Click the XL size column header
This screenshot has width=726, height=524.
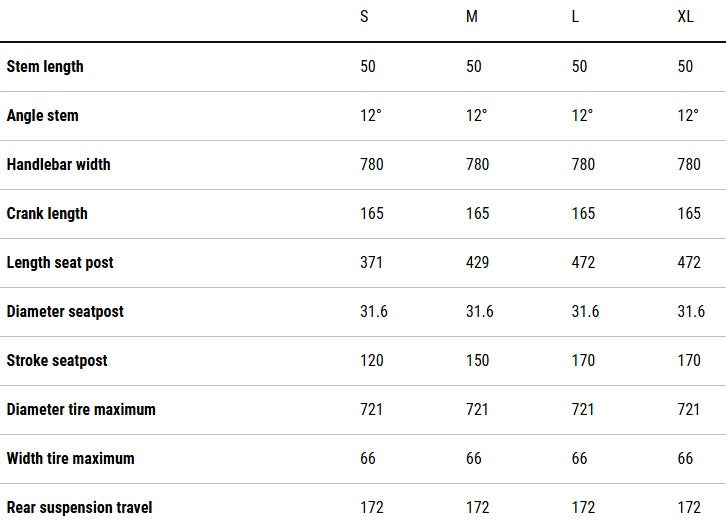685,18
